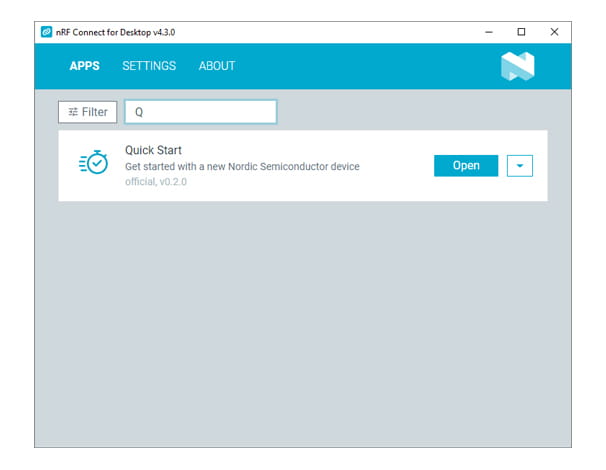This screenshot has width=606, height=470.
Task: Click the sliders icon inside Filter button
Action: tap(73, 112)
